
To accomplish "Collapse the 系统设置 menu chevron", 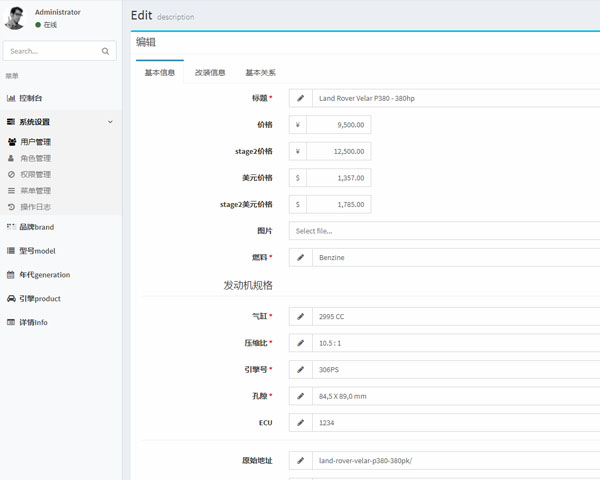I will [110, 122].
